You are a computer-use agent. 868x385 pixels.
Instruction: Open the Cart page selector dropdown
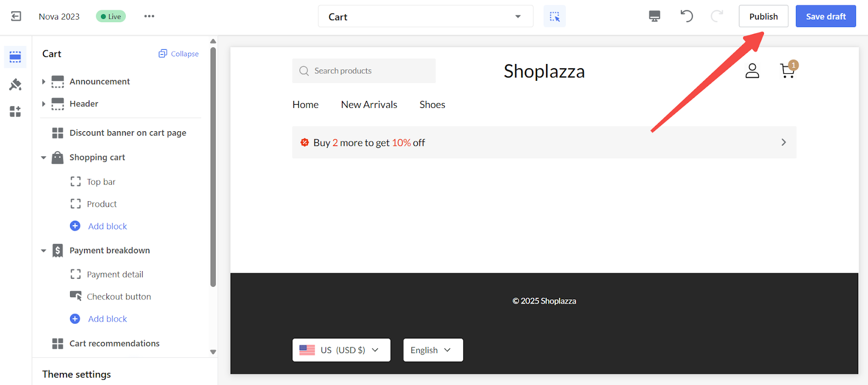[x=425, y=17]
